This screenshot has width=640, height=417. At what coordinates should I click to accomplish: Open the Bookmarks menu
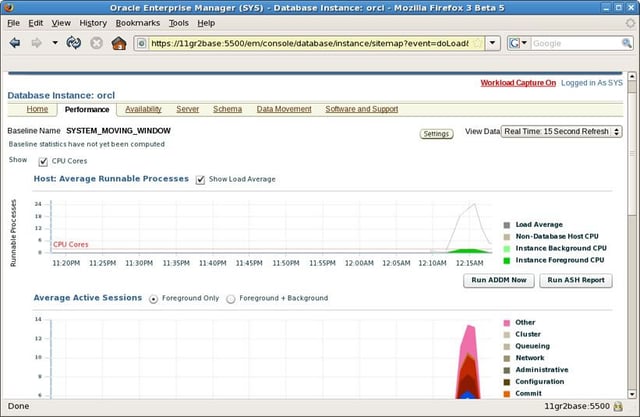point(138,23)
